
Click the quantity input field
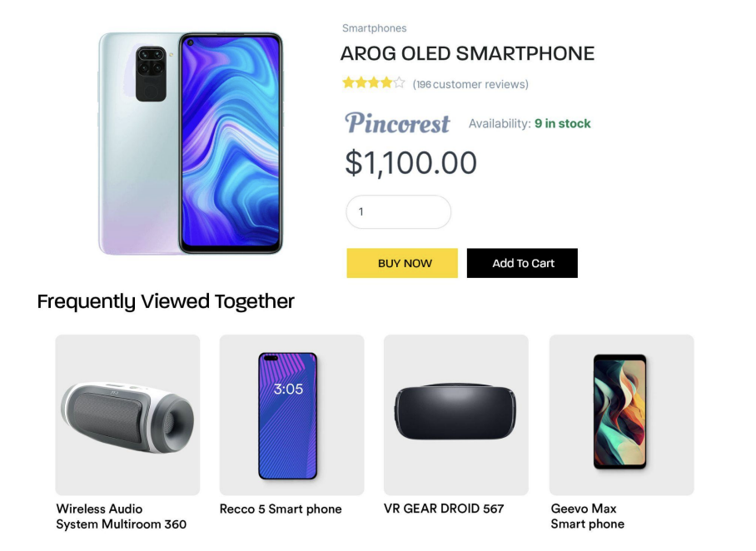click(x=398, y=212)
